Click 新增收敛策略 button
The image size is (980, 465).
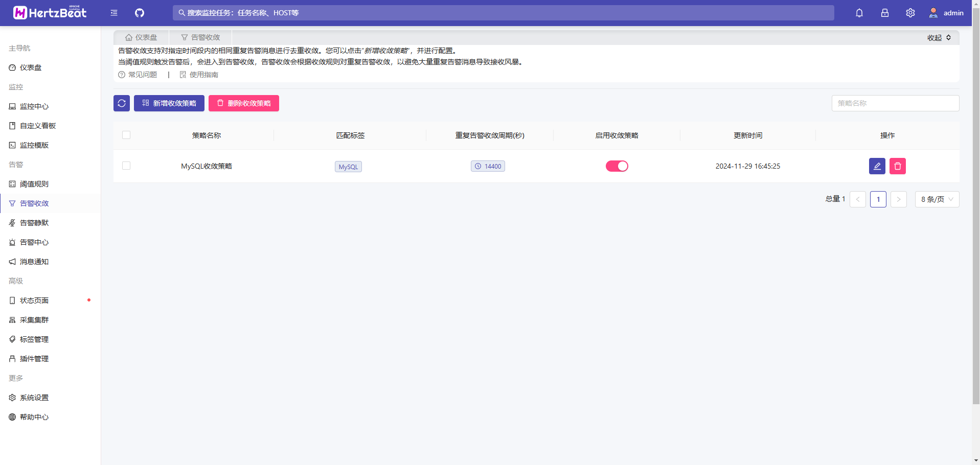[169, 103]
